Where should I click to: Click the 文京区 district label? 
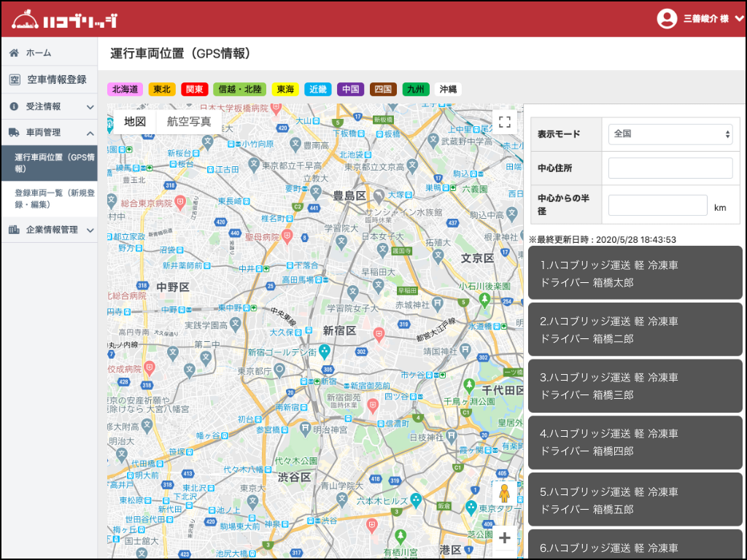click(x=477, y=258)
